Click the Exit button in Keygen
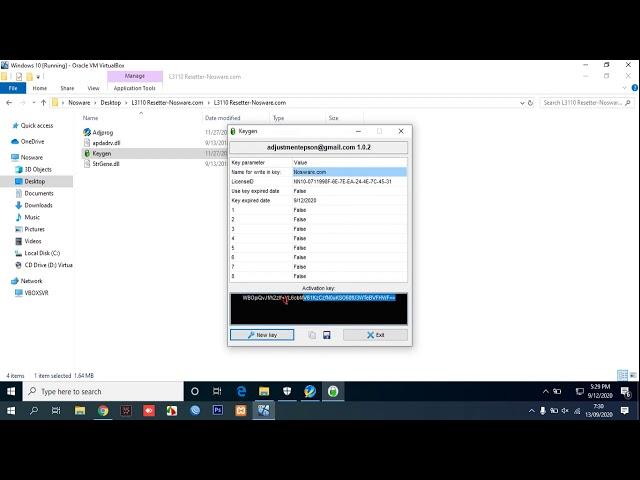This screenshot has height=480, width=640. coord(375,335)
